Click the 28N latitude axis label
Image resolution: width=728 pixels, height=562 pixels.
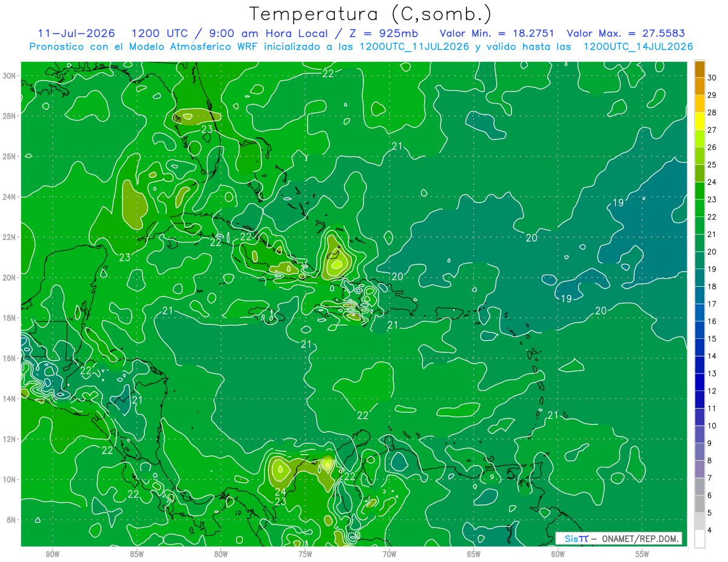(10, 116)
